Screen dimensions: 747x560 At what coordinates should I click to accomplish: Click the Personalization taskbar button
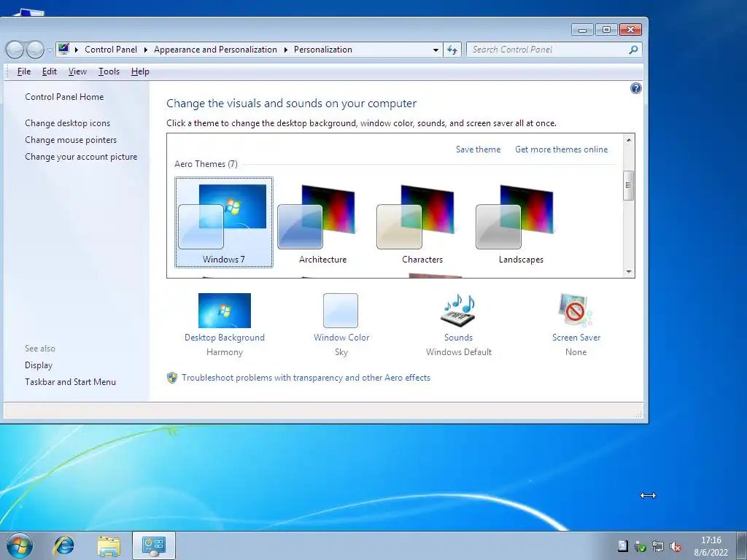[x=154, y=545]
